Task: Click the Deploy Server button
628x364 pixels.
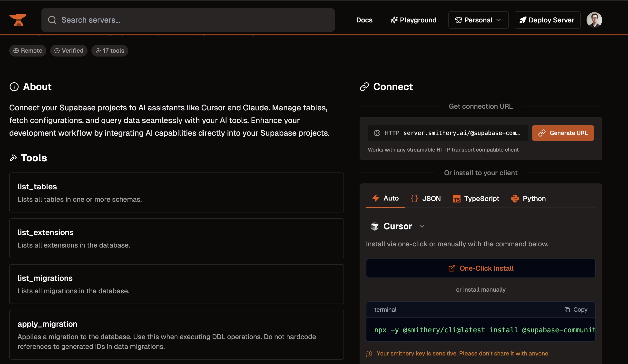Action: (547, 20)
